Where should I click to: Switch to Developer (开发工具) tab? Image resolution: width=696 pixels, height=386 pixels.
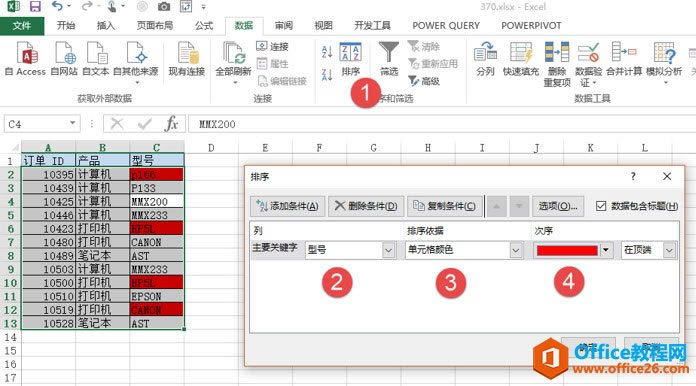tap(372, 26)
